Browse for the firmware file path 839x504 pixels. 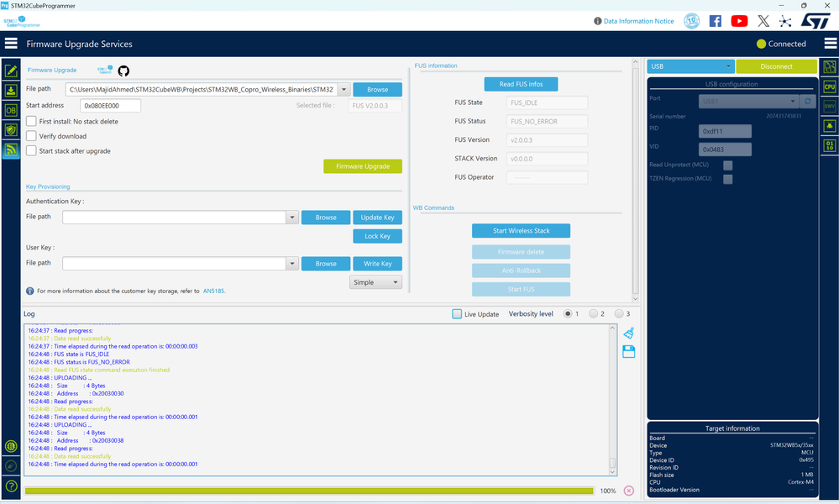click(377, 89)
